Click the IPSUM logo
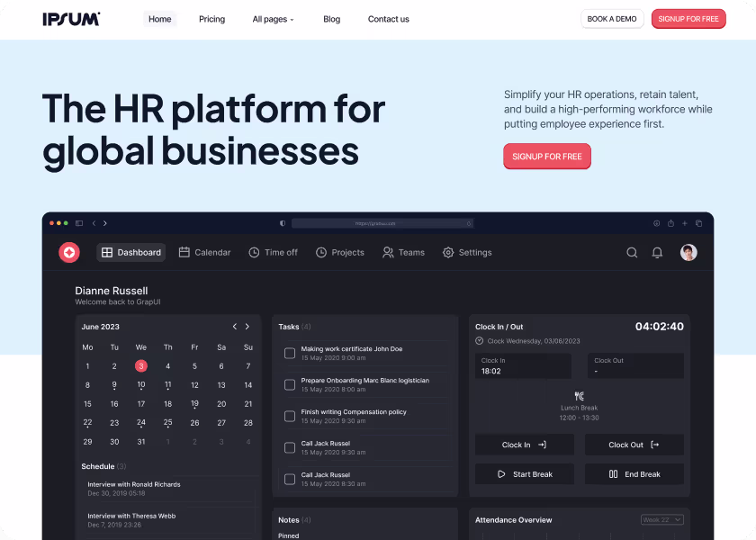Image resolution: width=756 pixels, height=540 pixels. click(x=71, y=19)
